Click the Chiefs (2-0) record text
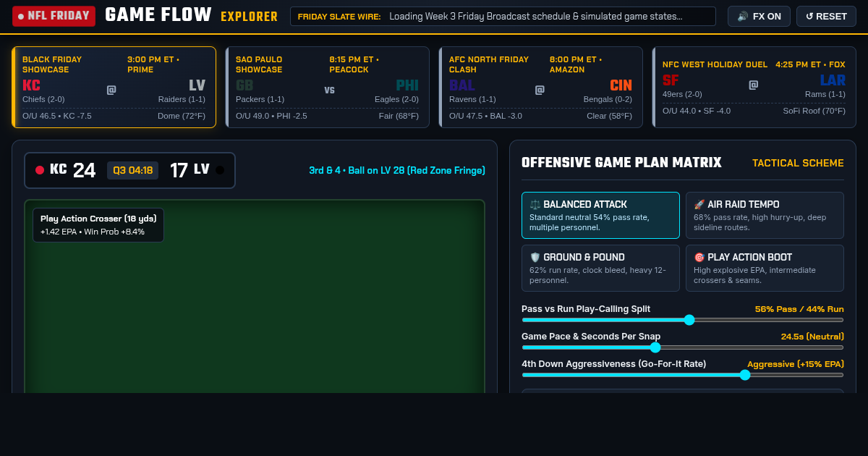The height and width of the screenshot is (456, 868). tap(43, 99)
